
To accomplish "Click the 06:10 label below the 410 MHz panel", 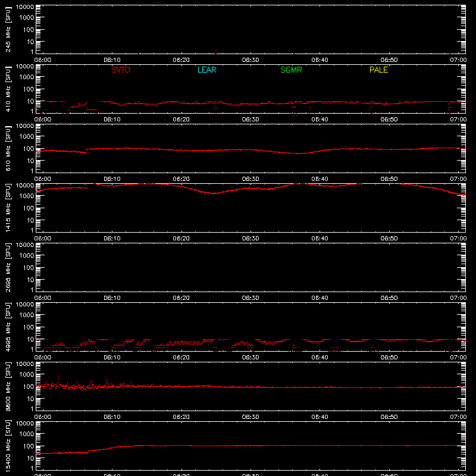I will pyautogui.click(x=112, y=120).
